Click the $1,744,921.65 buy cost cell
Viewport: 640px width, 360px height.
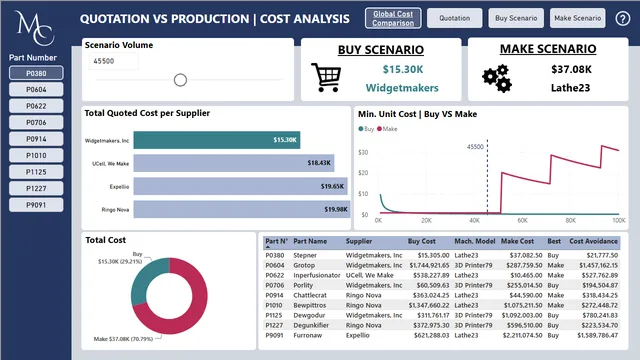point(429,265)
